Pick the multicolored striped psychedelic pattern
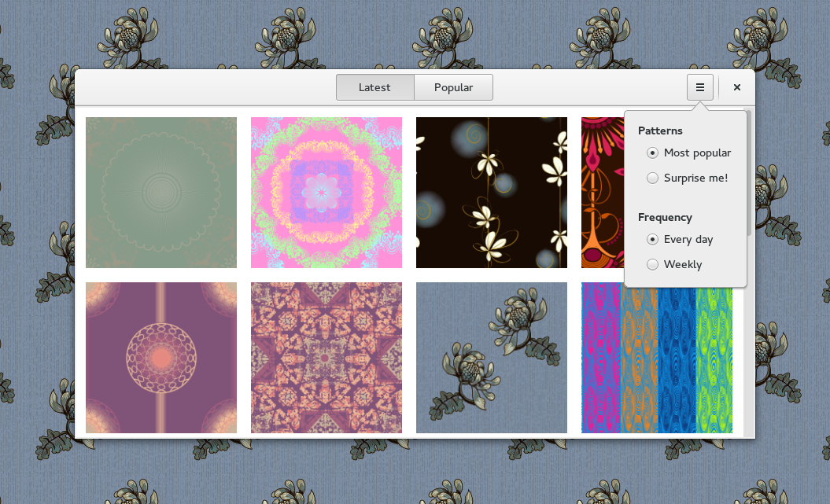The height and width of the screenshot is (504, 830). [656, 358]
